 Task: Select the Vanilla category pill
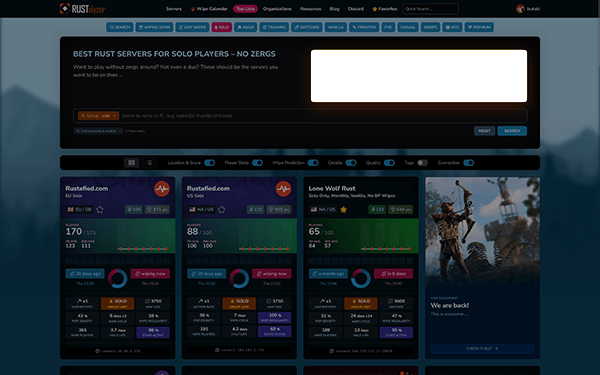[336, 27]
